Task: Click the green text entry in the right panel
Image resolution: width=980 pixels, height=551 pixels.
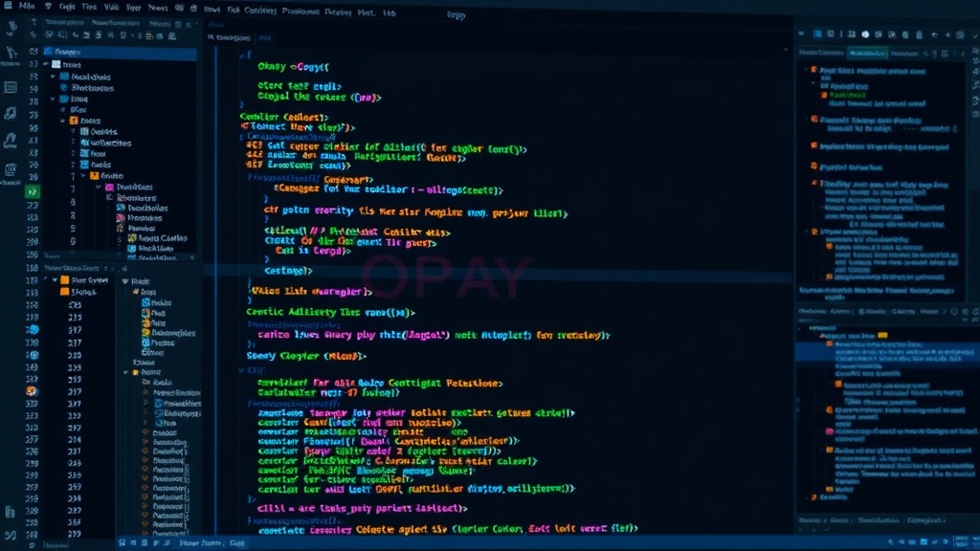Action: coord(848,95)
